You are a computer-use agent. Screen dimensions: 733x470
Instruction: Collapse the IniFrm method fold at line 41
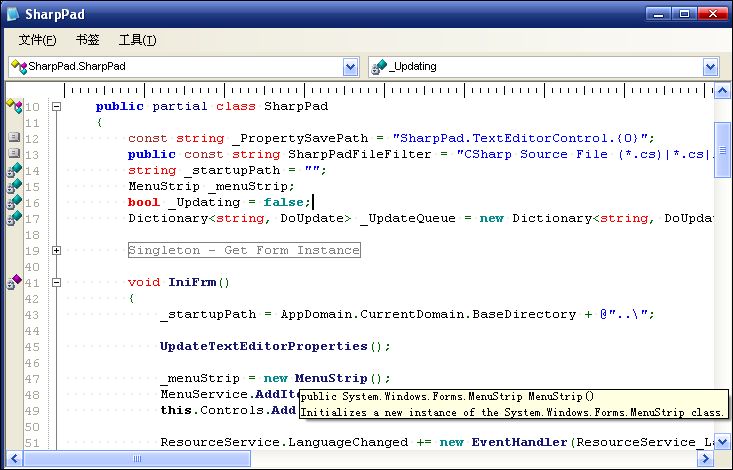(57, 282)
